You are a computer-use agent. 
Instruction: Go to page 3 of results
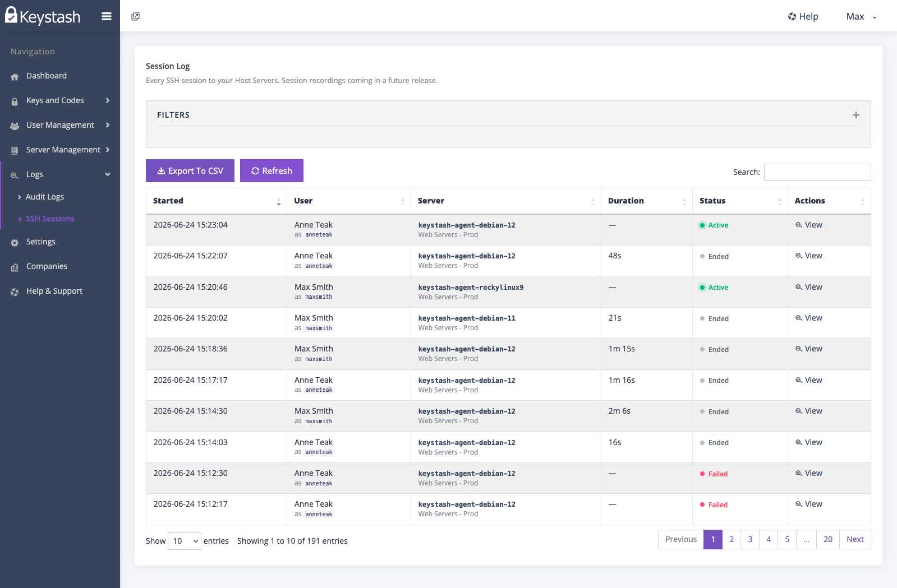click(750, 539)
